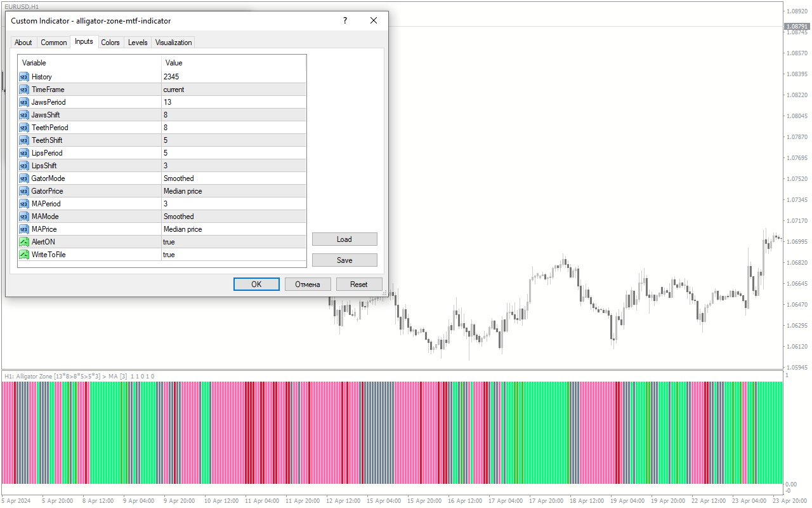Click the icon beside the GatorPrice variable

click(24, 191)
